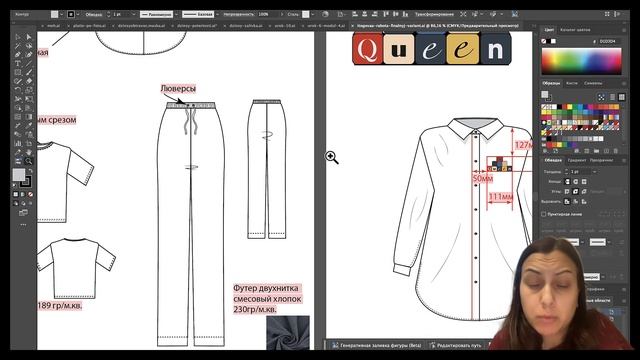Select the Paintbrush tool
This screenshot has width=640, height=360.
(x=29, y=72)
